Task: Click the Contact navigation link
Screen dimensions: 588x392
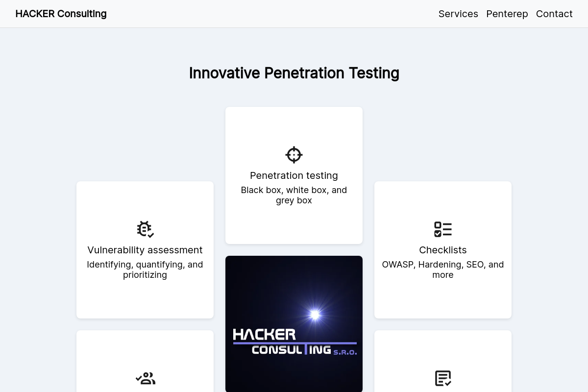Action: pyautogui.click(x=554, y=14)
